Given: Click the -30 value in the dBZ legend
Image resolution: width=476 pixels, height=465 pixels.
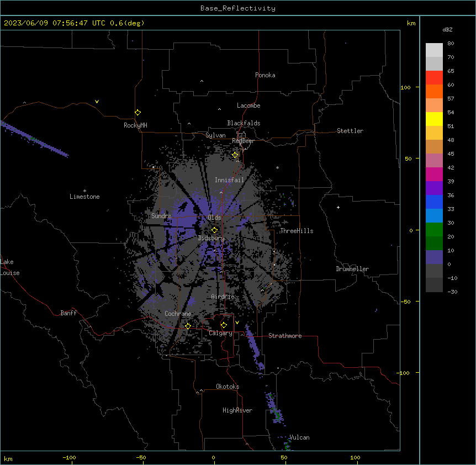Looking at the screenshot, I should (x=452, y=292).
